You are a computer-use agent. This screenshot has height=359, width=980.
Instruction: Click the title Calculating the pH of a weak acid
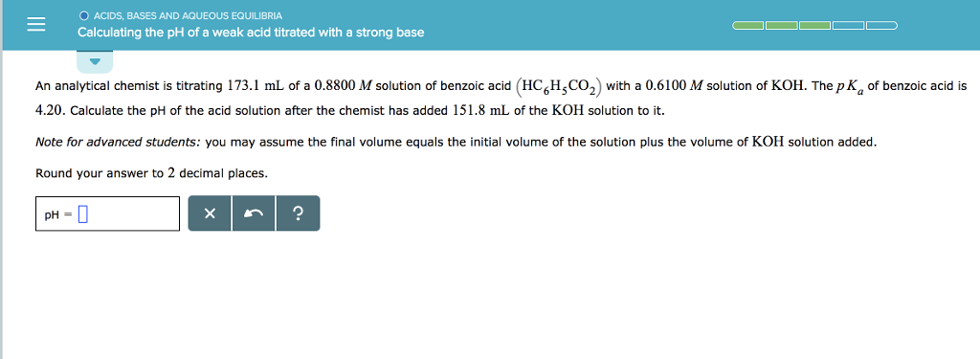tap(251, 33)
